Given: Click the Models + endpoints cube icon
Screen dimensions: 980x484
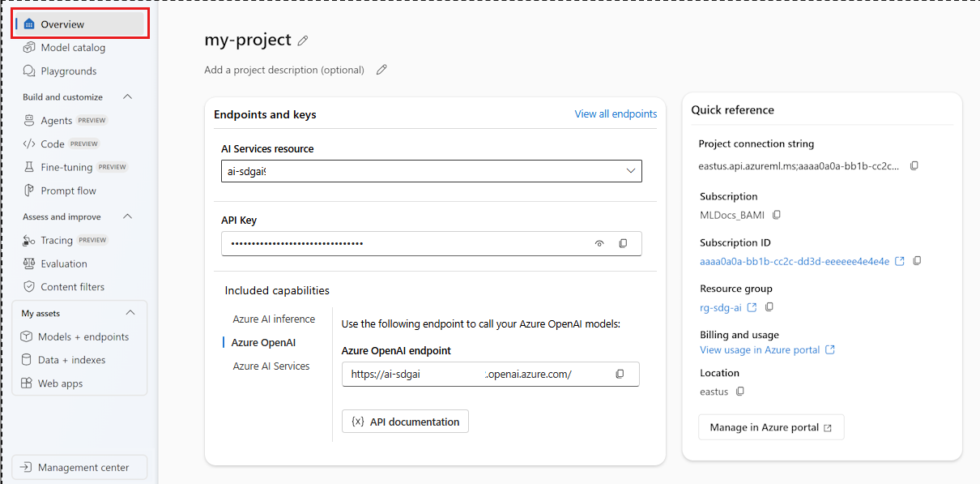Looking at the screenshot, I should [26, 336].
